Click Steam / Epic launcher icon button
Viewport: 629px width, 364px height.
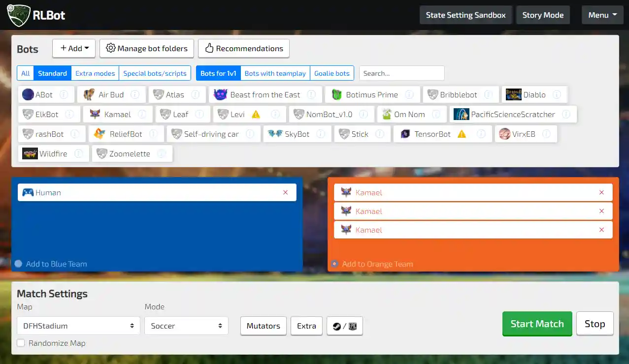coord(345,326)
